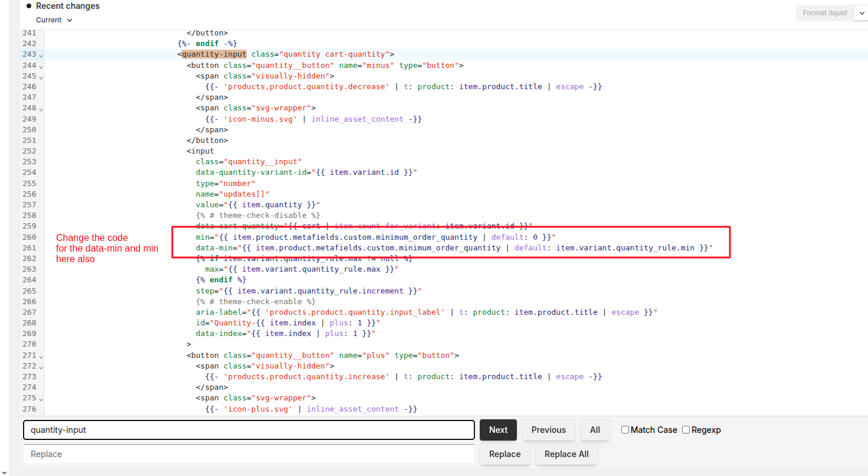Collapse the plus button block at line 271

(41, 356)
